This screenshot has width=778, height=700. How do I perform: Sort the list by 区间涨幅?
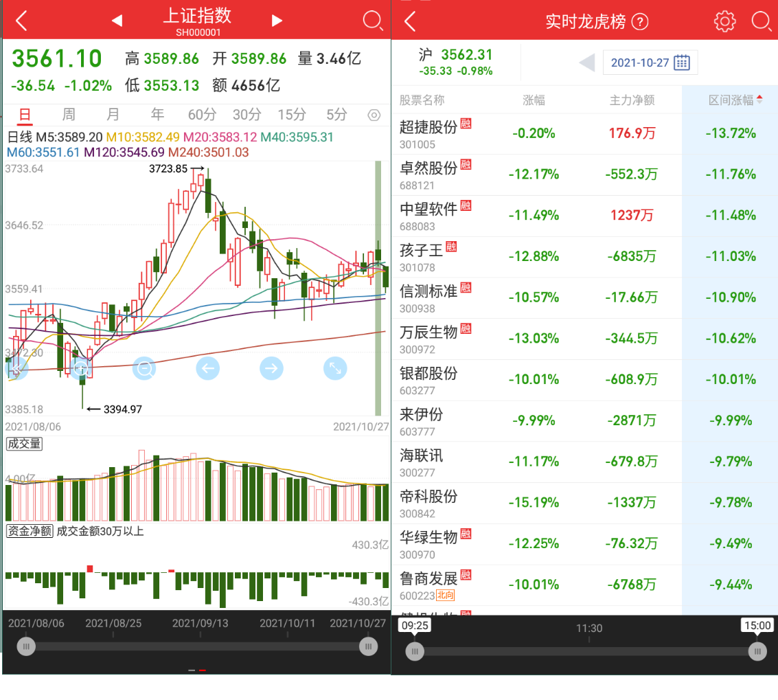735,100
